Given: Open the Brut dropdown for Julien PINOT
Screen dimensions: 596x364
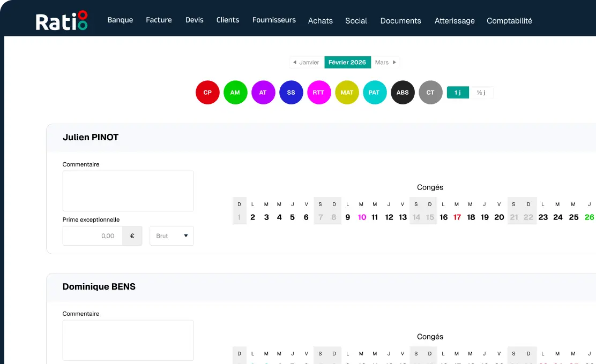Looking at the screenshot, I should tap(172, 236).
